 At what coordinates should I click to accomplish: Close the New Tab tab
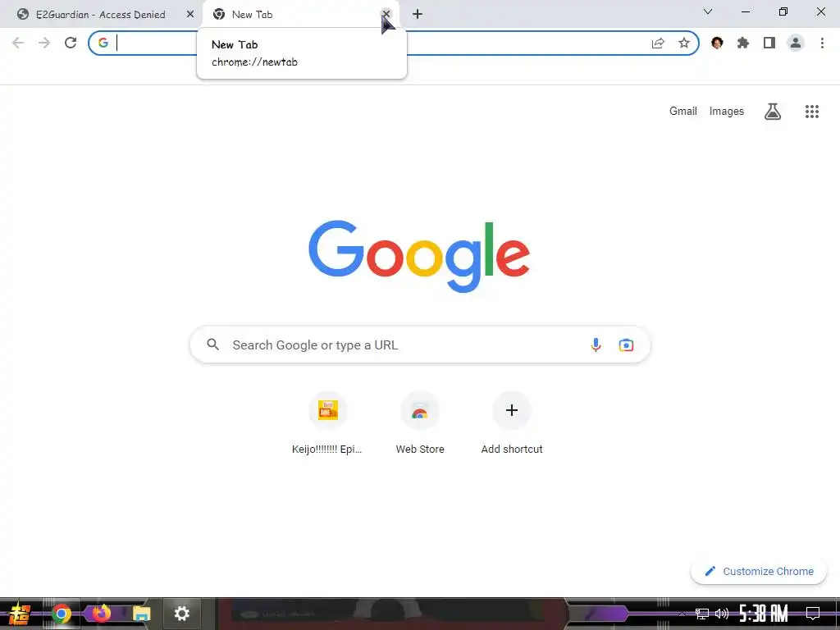click(386, 15)
